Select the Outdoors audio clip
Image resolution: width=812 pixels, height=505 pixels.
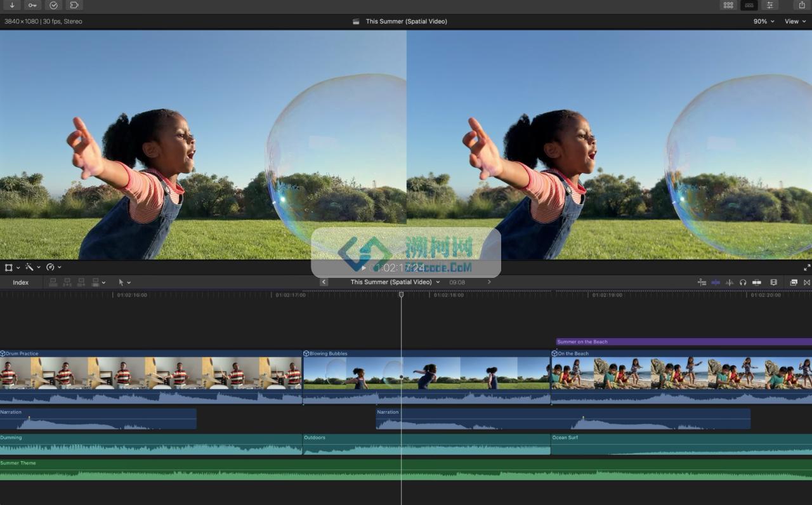pyautogui.click(x=427, y=444)
